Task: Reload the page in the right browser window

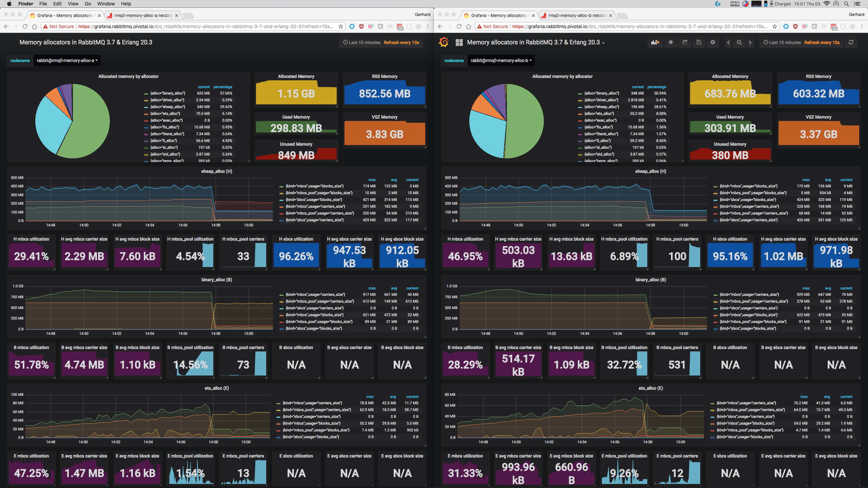Action: [x=459, y=26]
